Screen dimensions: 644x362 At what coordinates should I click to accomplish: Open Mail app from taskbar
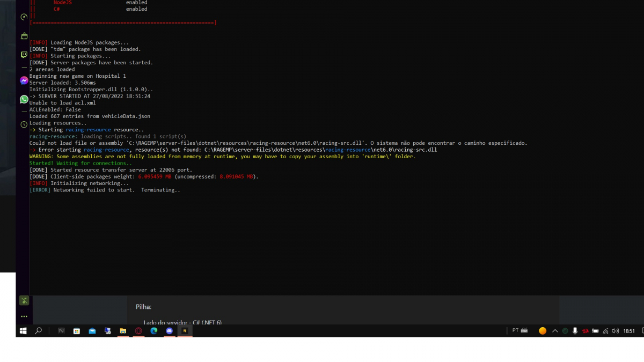[x=92, y=331]
